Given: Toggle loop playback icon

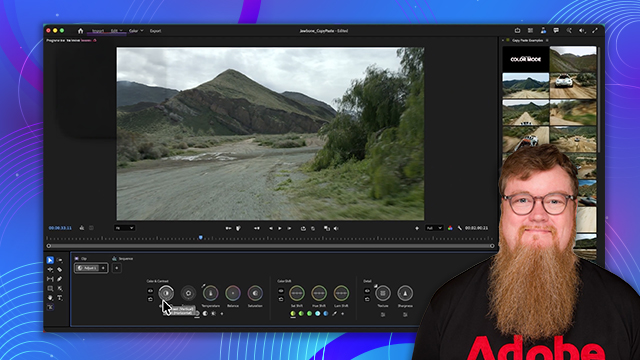Looking at the screenshot, I should [x=303, y=229].
